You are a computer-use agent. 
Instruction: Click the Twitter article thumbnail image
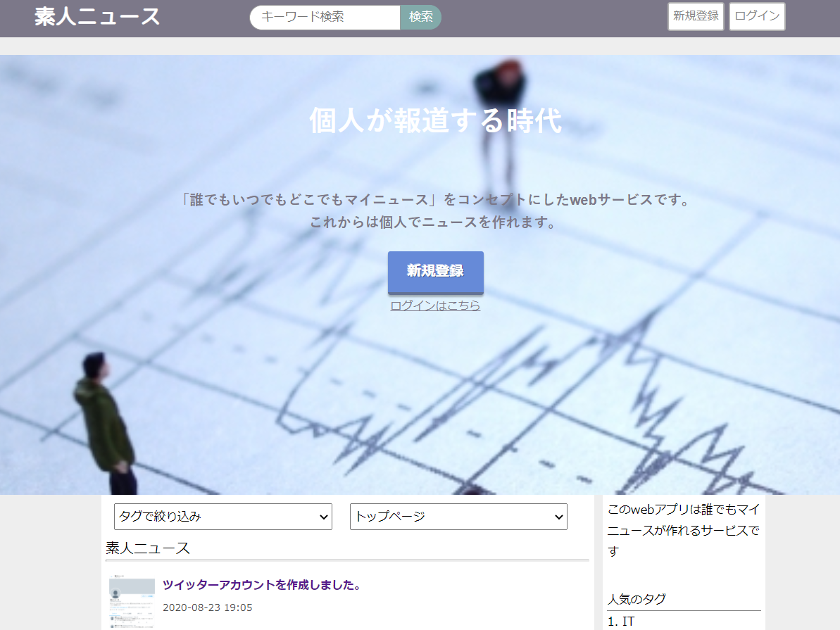[132, 603]
